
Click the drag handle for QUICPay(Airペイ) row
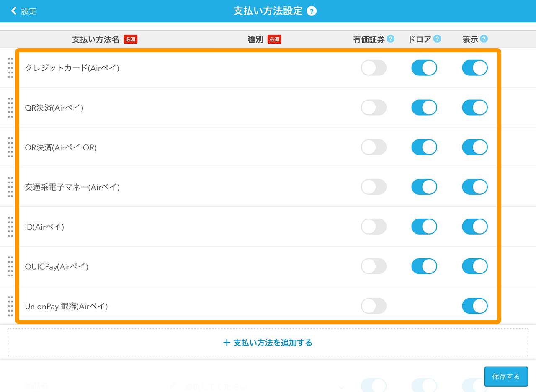tap(10, 266)
